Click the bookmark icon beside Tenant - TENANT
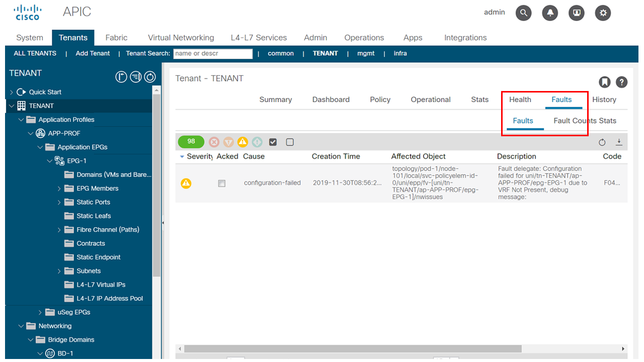This screenshot has height=362, width=644. click(x=604, y=82)
